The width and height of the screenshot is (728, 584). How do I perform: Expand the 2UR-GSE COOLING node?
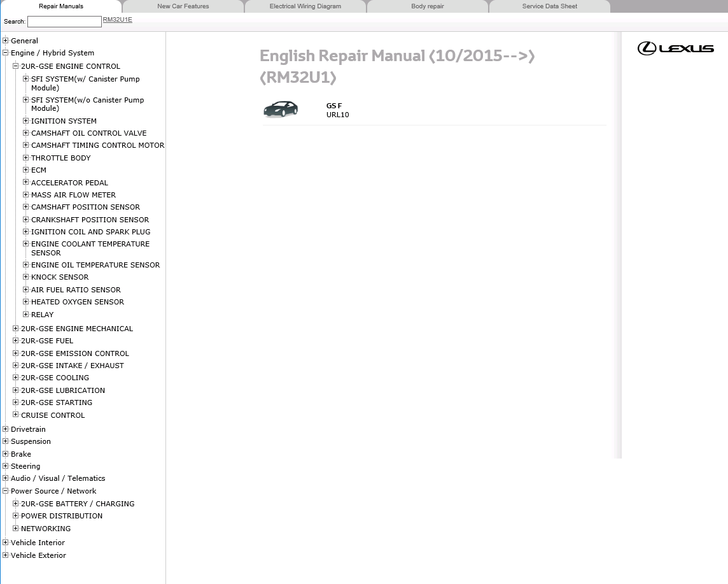point(16,378)
